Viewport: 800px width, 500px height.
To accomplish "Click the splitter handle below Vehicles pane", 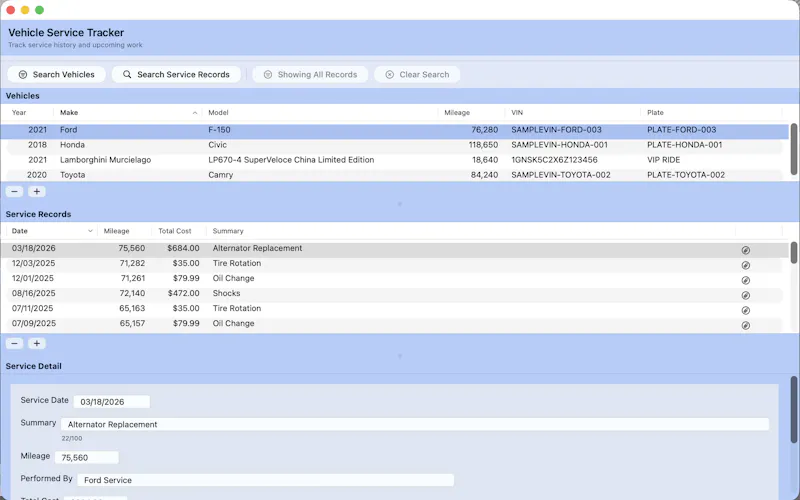I will (x=400, y=204).
